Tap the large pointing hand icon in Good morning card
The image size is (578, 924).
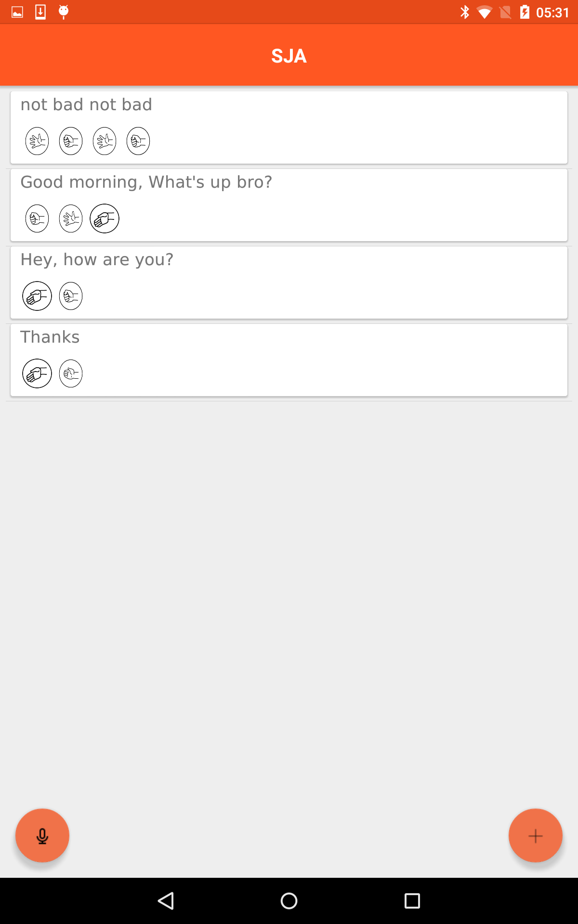pos(105,218)
